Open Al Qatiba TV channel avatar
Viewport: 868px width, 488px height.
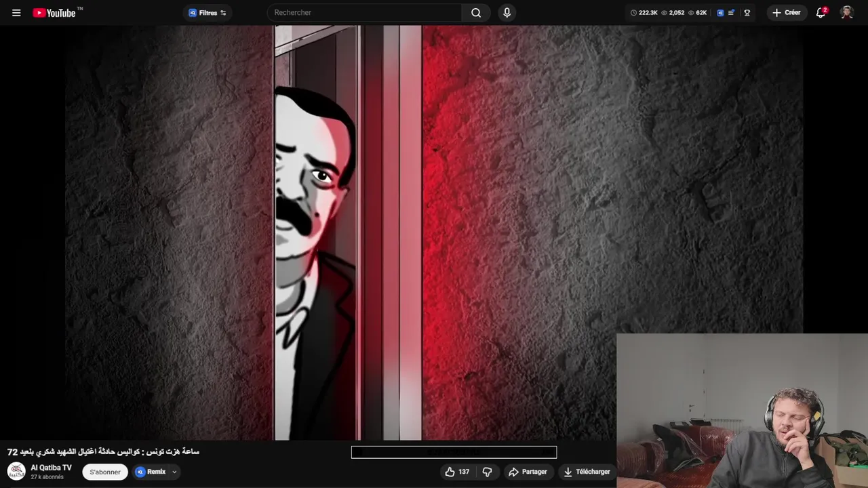pos(16,472)
